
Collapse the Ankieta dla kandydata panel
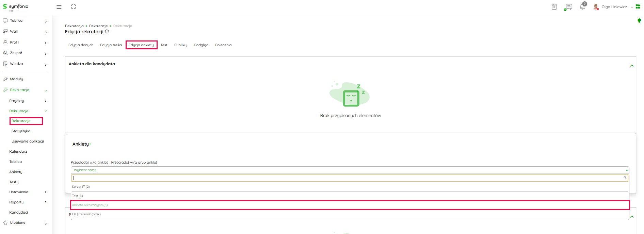[632, 66]
